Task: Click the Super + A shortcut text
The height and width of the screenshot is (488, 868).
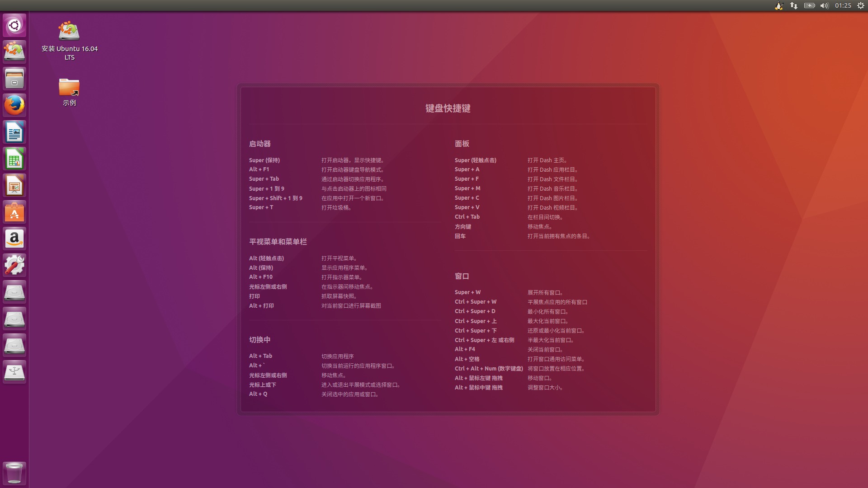Action: [467, 169]
